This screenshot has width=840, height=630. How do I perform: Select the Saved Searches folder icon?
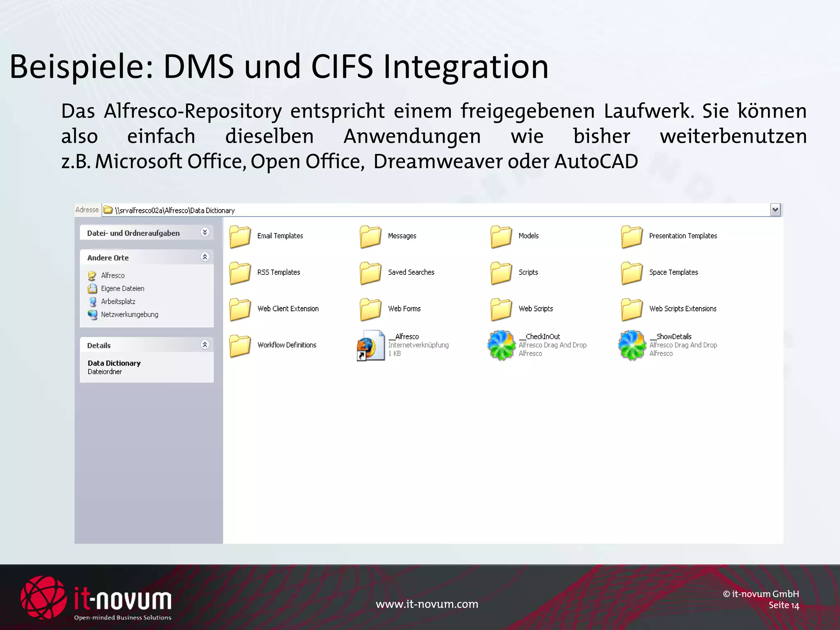pyautogui.click(x=370, y=273)
